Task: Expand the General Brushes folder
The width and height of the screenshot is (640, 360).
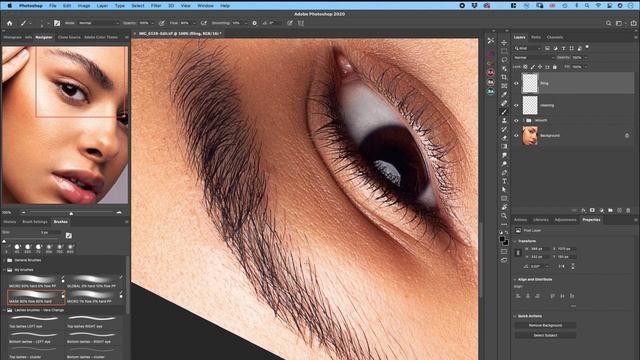Action: 4,260
